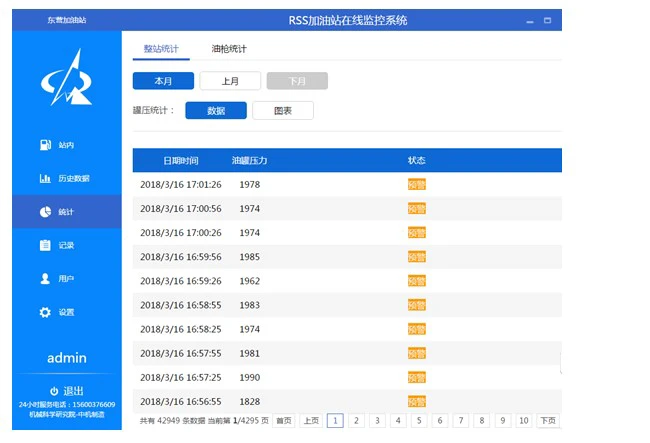650x443 pixels.
Task: Go to the 用户 sidebar menu item
Action: pyautogui.click(x=66, y=278)
